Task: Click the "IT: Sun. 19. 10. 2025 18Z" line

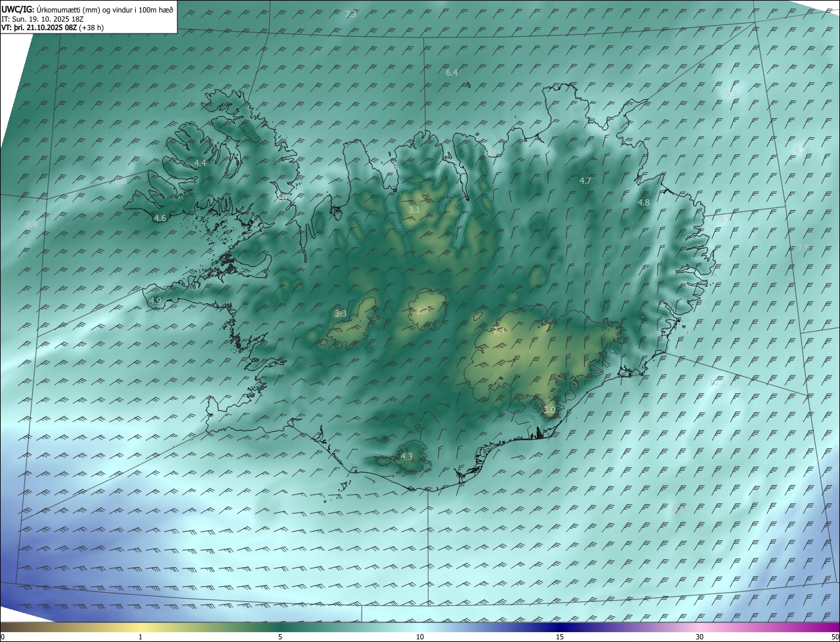Action: tap(42, 19)
